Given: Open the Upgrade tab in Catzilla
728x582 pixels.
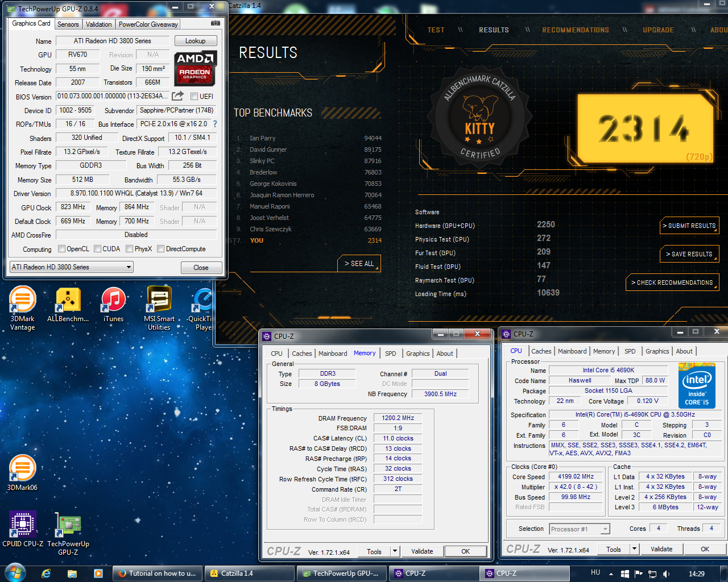Looking at the screenshot, I should point(658,30).
